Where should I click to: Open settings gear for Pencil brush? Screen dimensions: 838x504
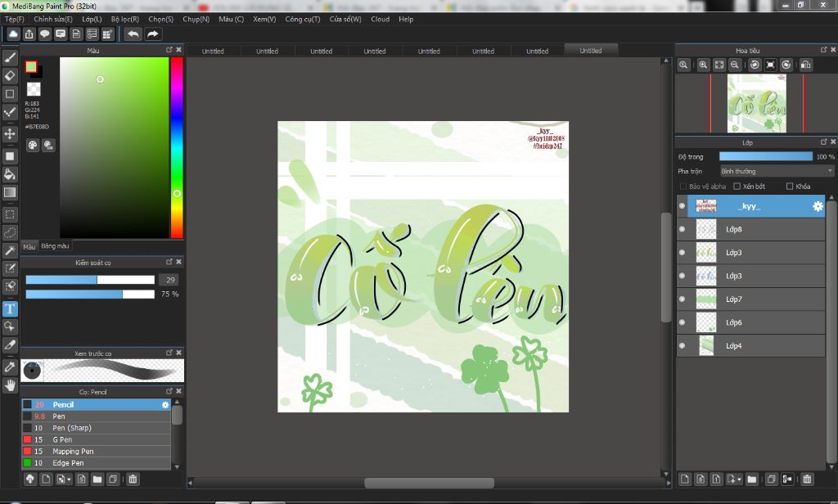165,405
